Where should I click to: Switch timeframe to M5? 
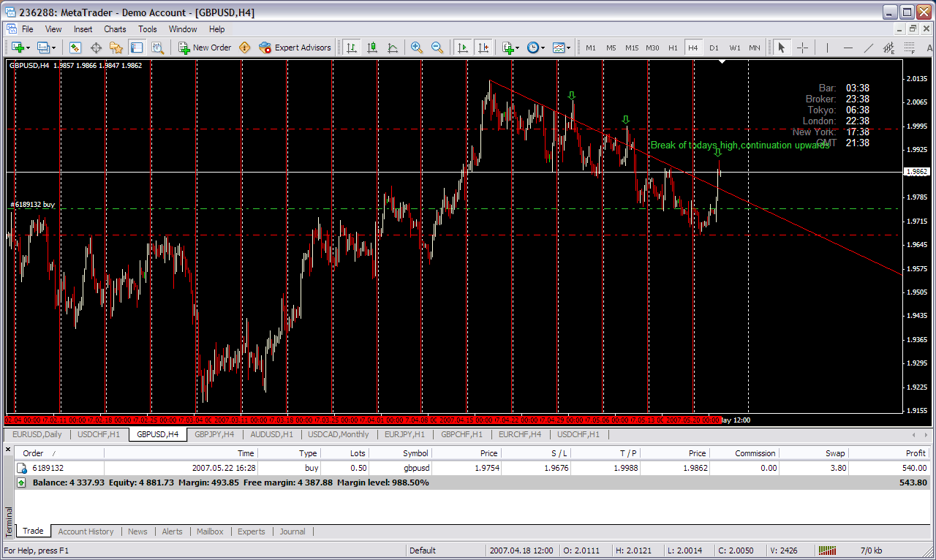(x=611, y=48)
